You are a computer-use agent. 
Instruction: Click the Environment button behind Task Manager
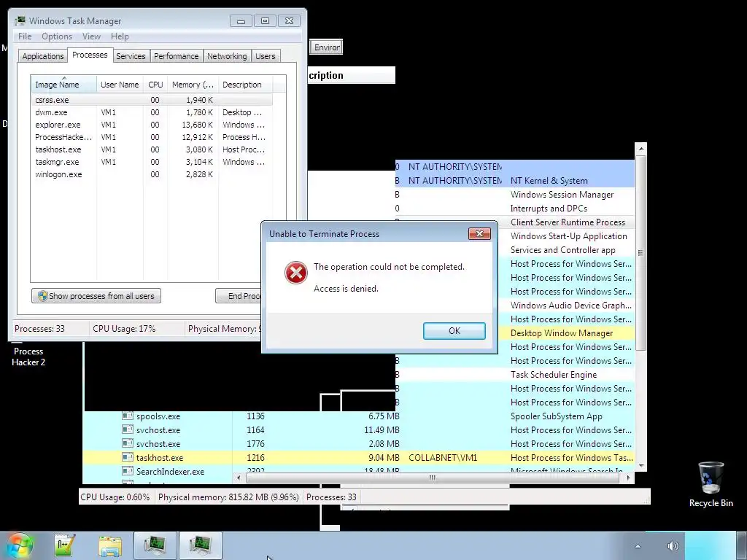coord(326,47)
